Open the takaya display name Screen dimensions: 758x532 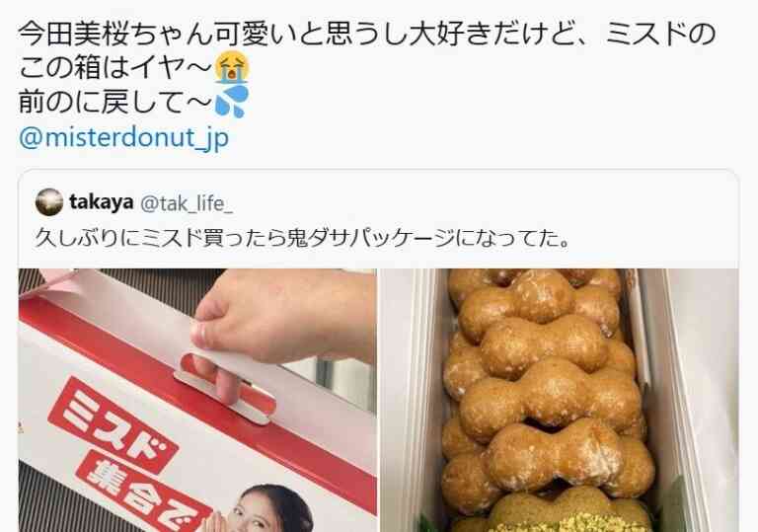click(x=101, y=202)
